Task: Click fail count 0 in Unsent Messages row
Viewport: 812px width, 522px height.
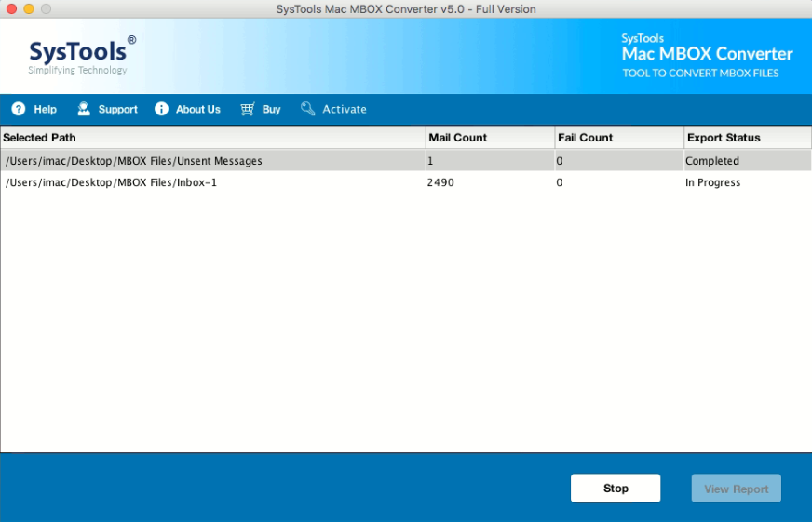Action: click(560, 161)
